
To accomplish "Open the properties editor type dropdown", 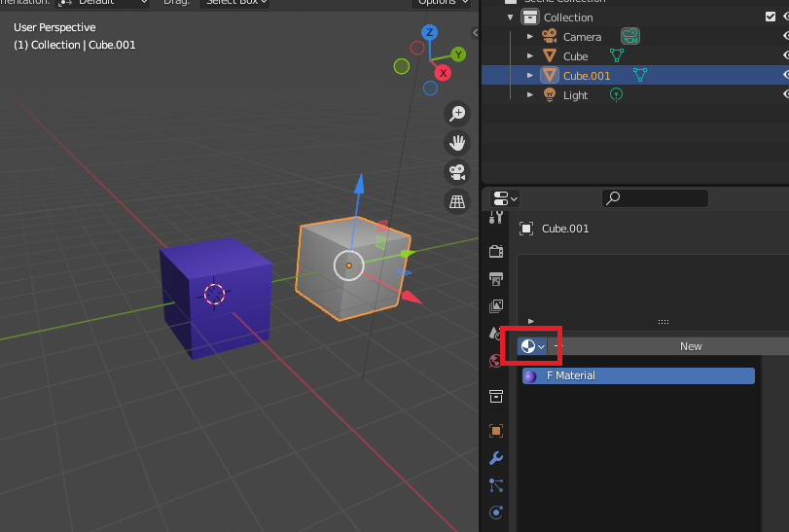I will [x=505, y=198].
